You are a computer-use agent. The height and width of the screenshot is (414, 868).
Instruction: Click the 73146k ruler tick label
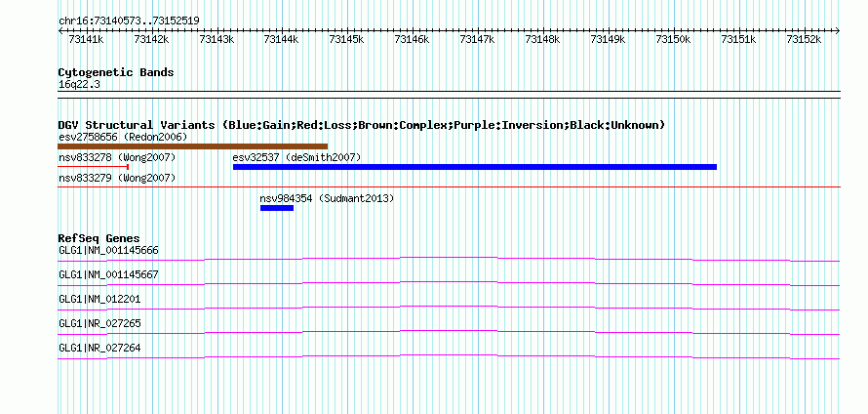tap(412, 39)
